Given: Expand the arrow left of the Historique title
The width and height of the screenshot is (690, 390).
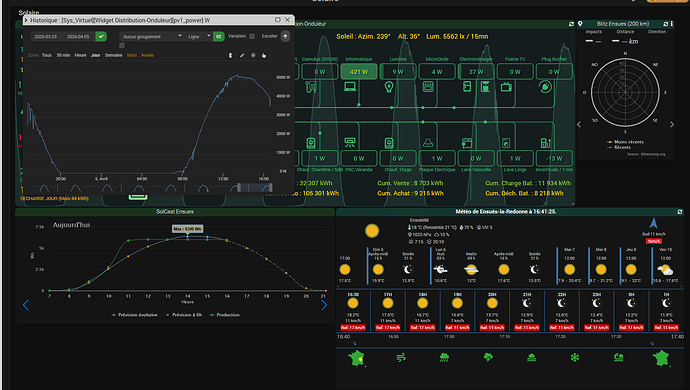Looking at the screenshot, I should click(x=26, y=20).
